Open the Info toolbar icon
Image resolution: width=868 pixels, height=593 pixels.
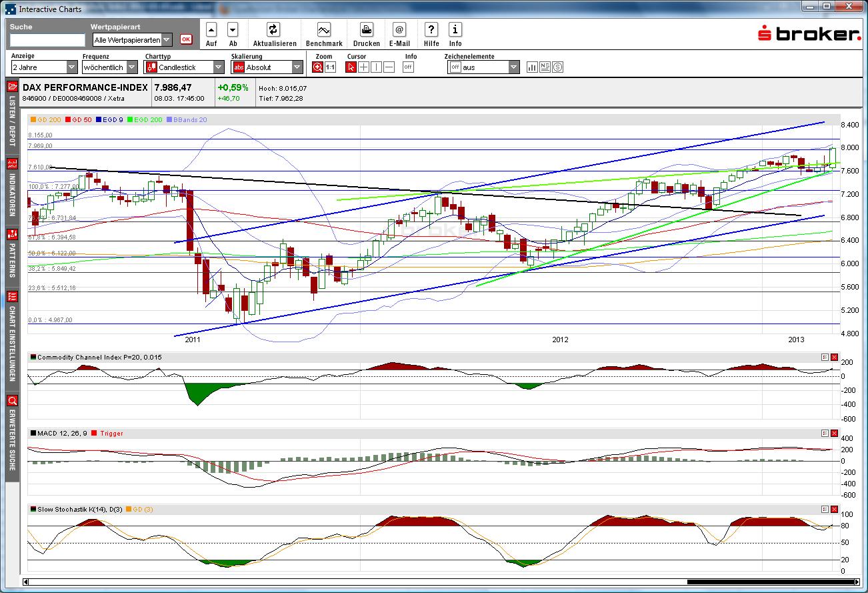[455, 29]
